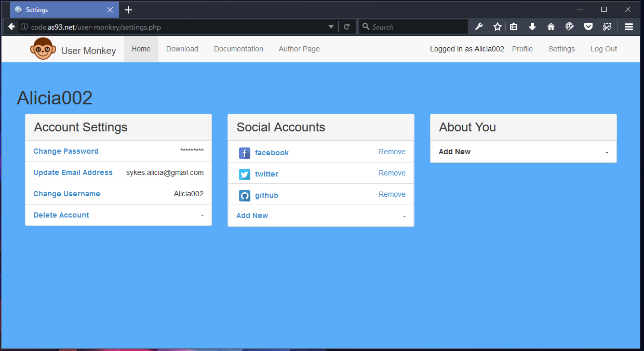The image size is (644, 351).
Task: Click the Account Settings panel heading
Action: [81, 127]
